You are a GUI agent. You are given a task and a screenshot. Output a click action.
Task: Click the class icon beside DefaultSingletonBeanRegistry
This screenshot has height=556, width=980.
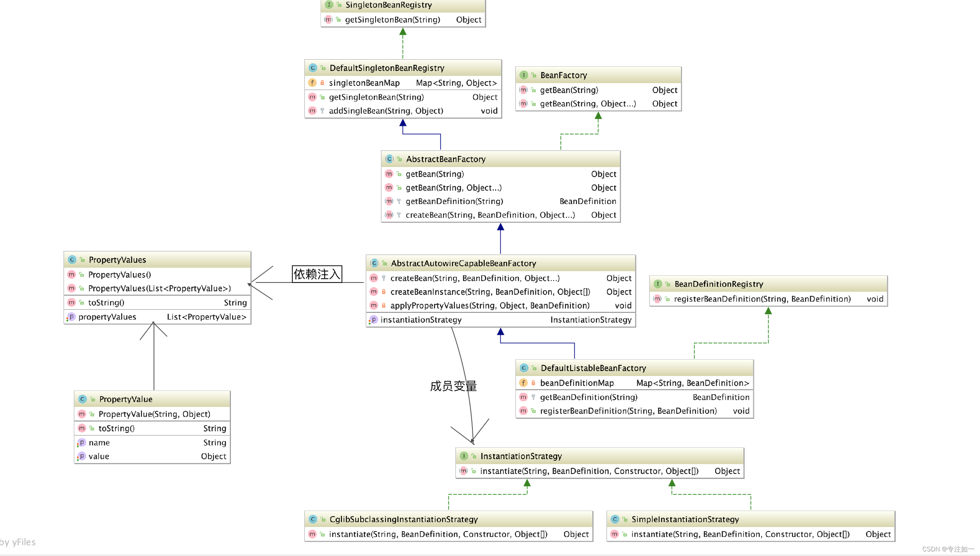(313, 68)
